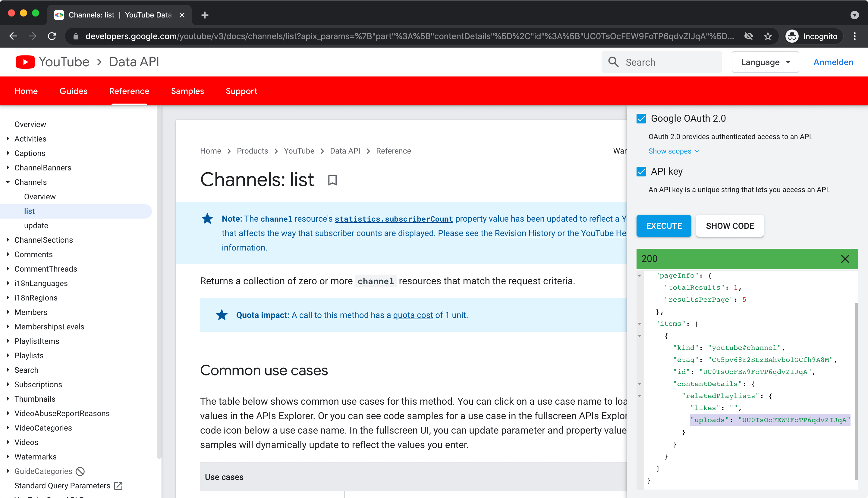Click the YouTube logo icon
The height and width of the screenshot is (498, 868).
(x=25, y=62)
